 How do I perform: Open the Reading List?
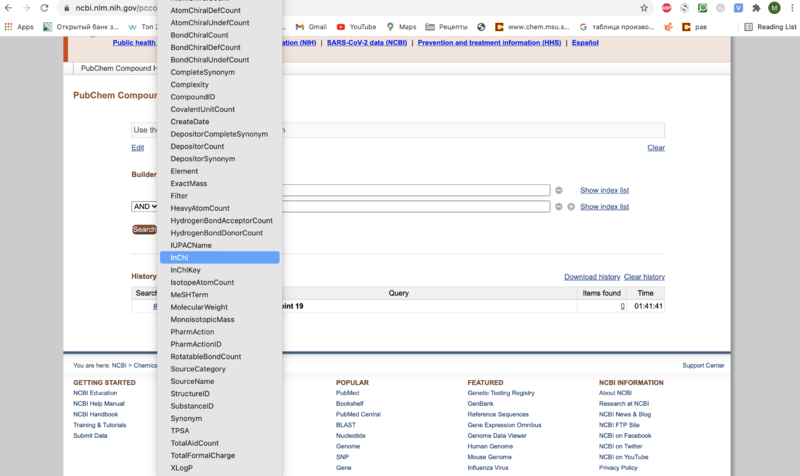tap(770, 27)
